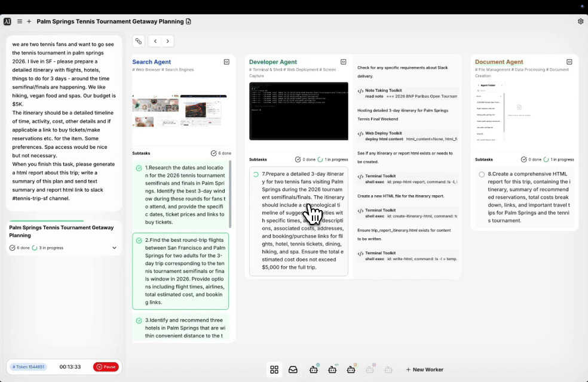This screenshot has width=588, height=382.
Task: Toggle the check mark on subtask 1 Research dates
Action: tap(139, 168)
